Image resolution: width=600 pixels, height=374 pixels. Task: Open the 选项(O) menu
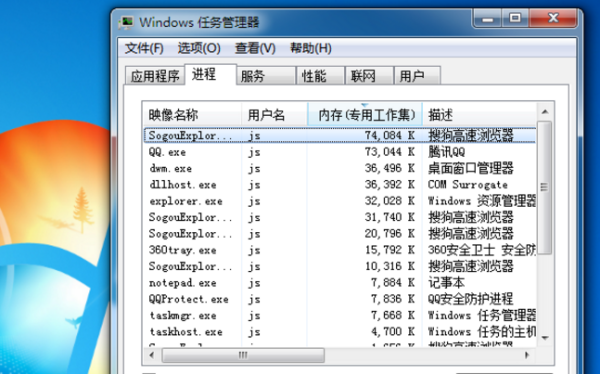[x=199, y=48]
